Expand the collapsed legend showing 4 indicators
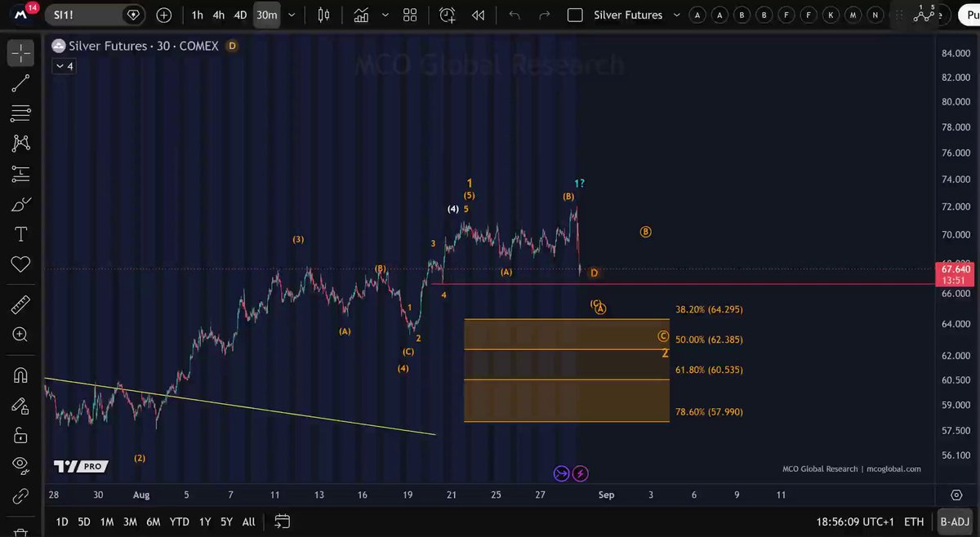This screenshot has width=980, height=537. (65, 66)
